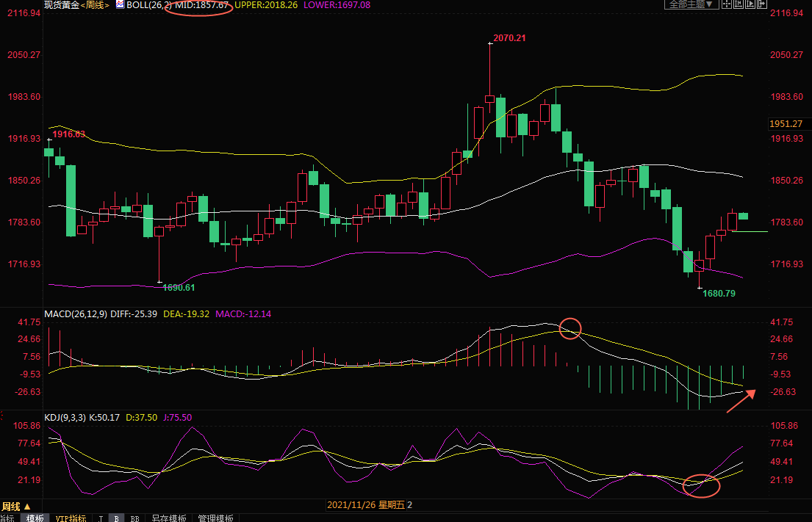Switch to the 模板 tab
The height and width of the screenshot is (522, 812).
pyautogui.click(x=35, y=518)
